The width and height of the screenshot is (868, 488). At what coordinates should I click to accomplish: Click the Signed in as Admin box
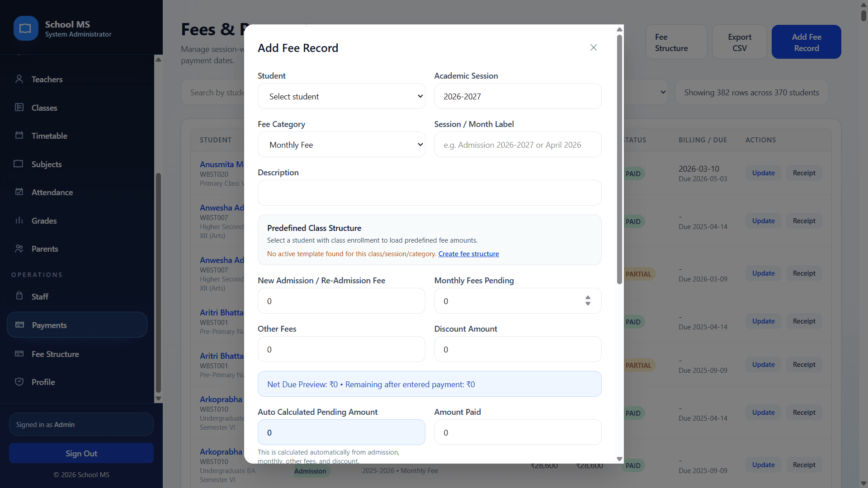pyautogui.click(x=81, y=424)
